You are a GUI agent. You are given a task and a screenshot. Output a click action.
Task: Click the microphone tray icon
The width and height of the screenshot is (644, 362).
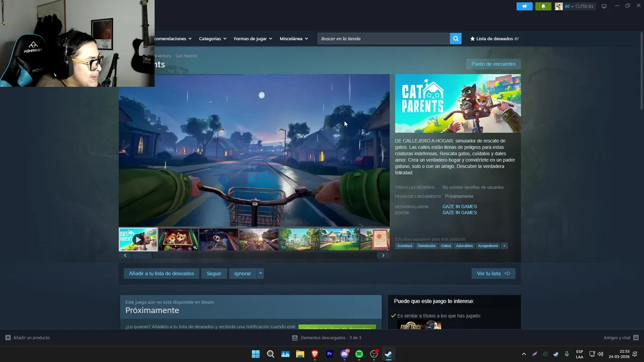click(x=567, y=354)
